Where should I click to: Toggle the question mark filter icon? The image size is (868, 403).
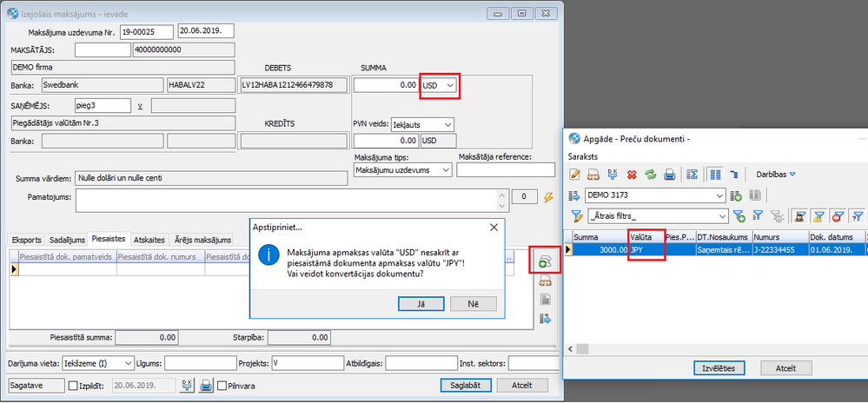coord(858,216)
